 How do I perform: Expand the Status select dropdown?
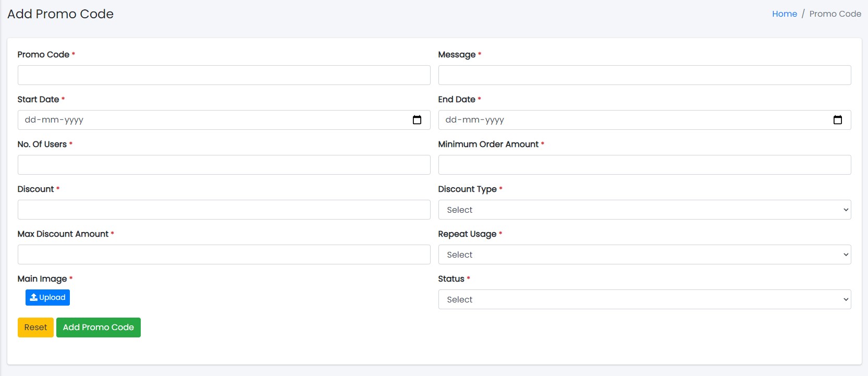point(644,299)
